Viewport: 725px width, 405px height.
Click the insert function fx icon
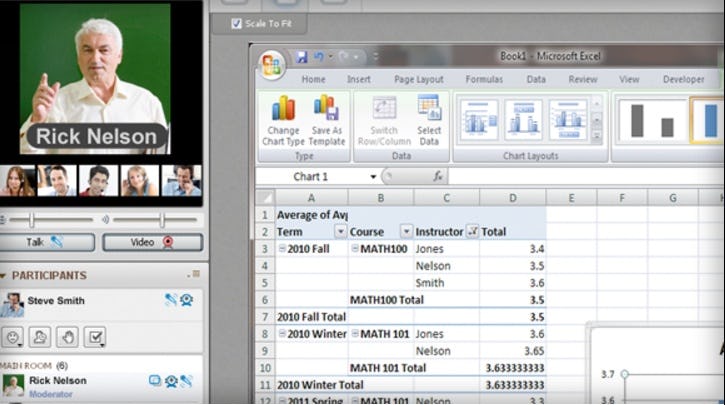437,176
